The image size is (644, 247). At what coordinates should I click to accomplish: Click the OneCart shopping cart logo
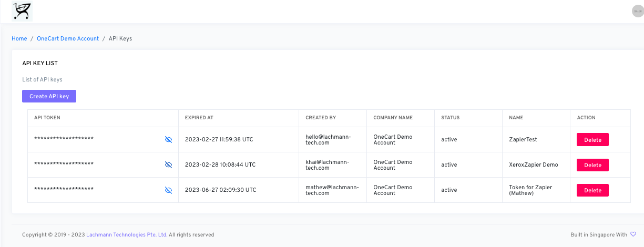coord(22,11)
